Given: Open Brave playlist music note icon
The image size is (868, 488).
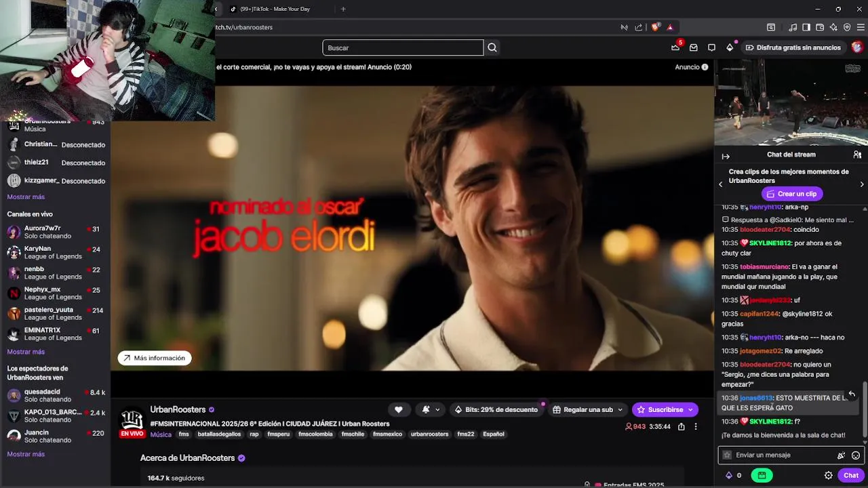Looking at the screenshot, I should 793,27.
